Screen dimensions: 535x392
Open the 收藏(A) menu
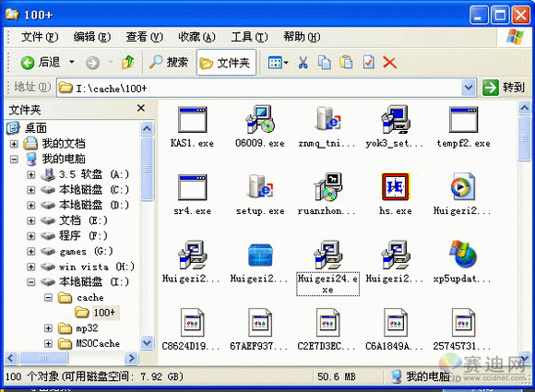(x=196, y=37)
